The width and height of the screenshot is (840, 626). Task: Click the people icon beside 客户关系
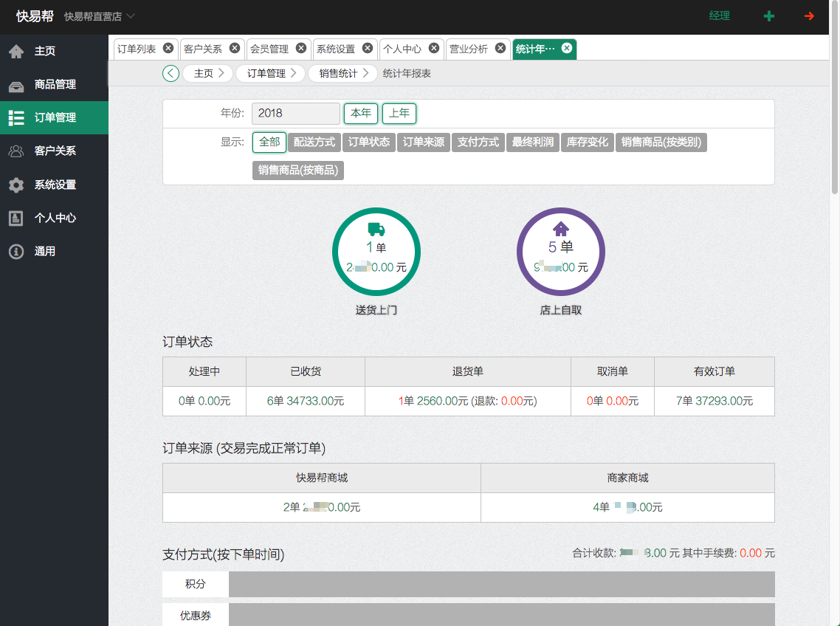coord(16,151)
